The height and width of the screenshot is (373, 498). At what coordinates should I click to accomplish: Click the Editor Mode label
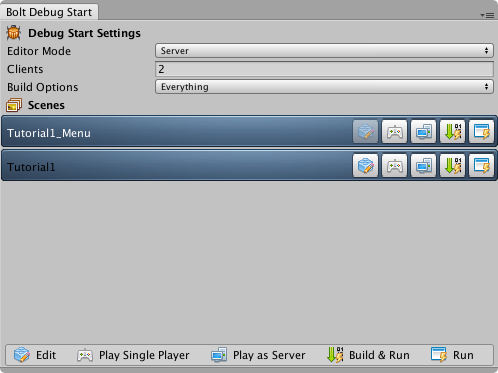click(39, 51)
